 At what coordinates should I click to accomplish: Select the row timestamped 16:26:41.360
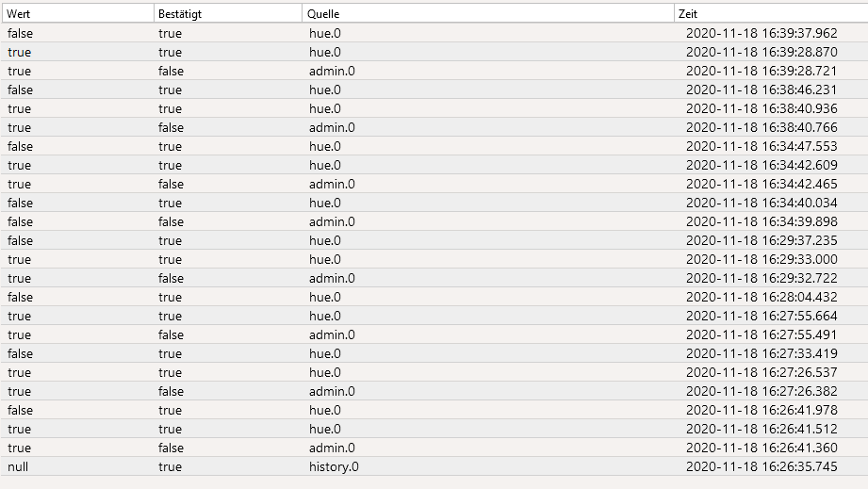point(434,448)
